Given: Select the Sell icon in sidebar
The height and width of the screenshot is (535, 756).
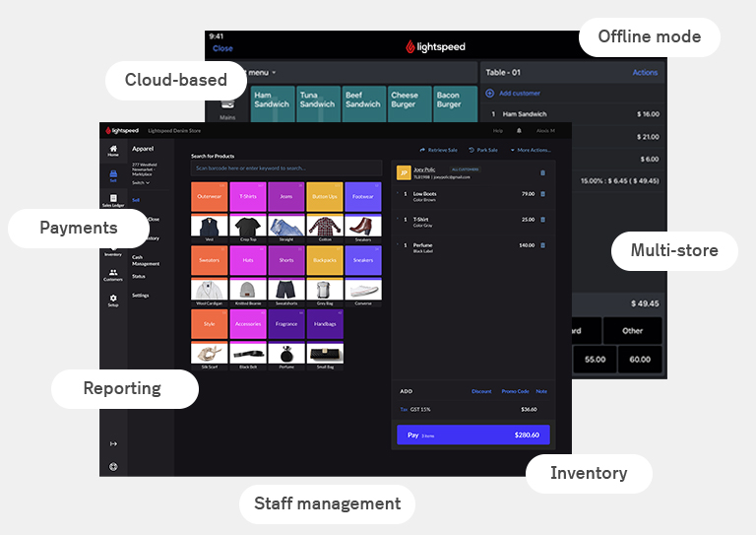Looking at the screenshot, I should tap(113, 176).
